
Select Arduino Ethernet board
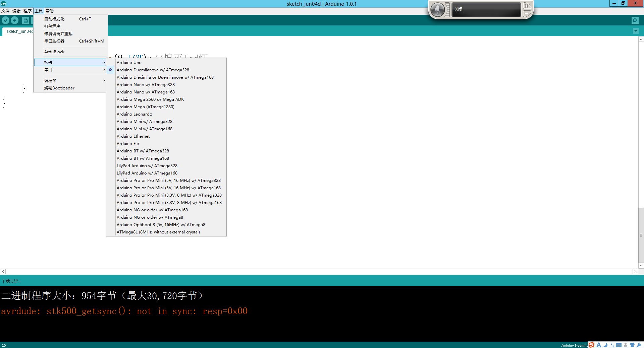pos(166,136)
